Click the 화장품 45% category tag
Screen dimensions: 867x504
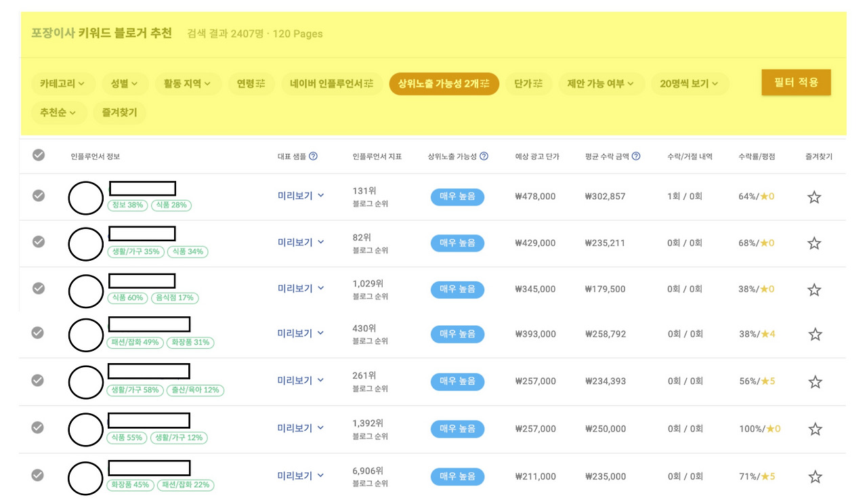click(130, 485)
